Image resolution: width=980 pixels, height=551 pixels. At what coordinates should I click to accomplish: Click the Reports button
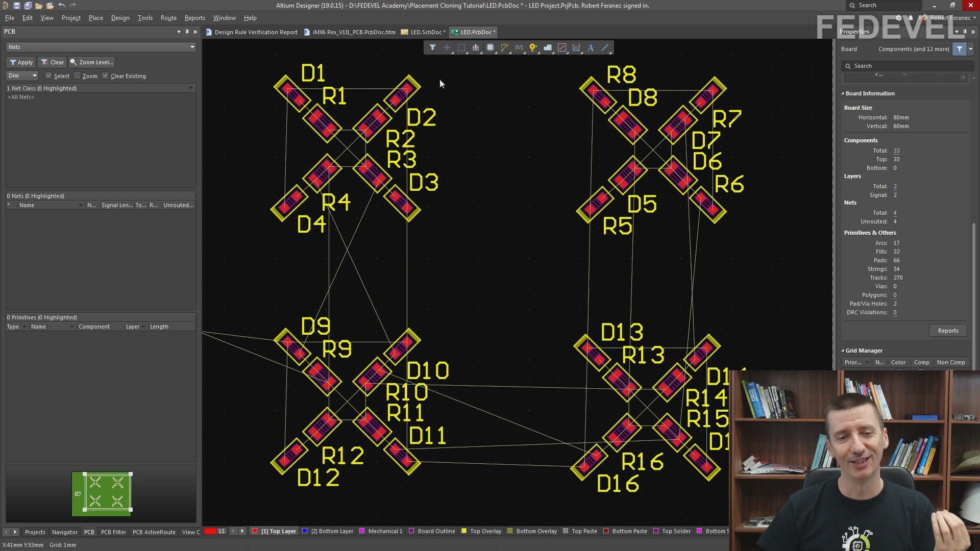click(948, 331)
